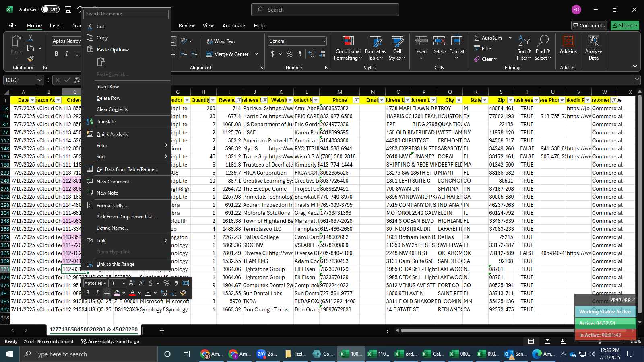Click the center align icon in mini toolbar
The width and height of the screenshot is (644, 362).
107,293
